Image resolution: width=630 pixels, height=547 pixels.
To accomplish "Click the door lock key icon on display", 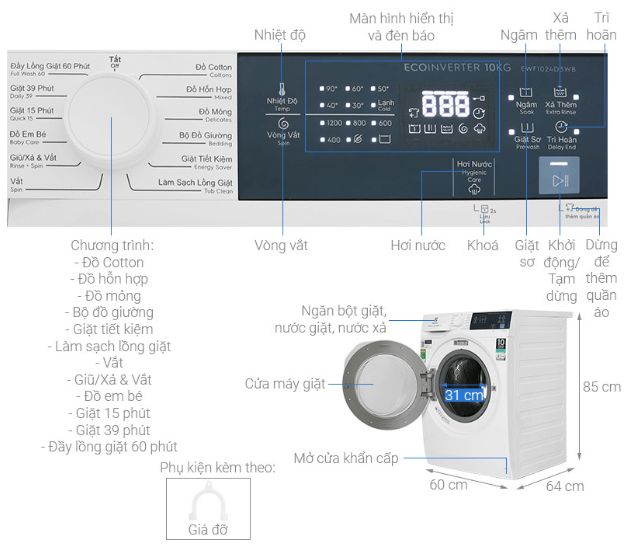I will pos(479,98).
